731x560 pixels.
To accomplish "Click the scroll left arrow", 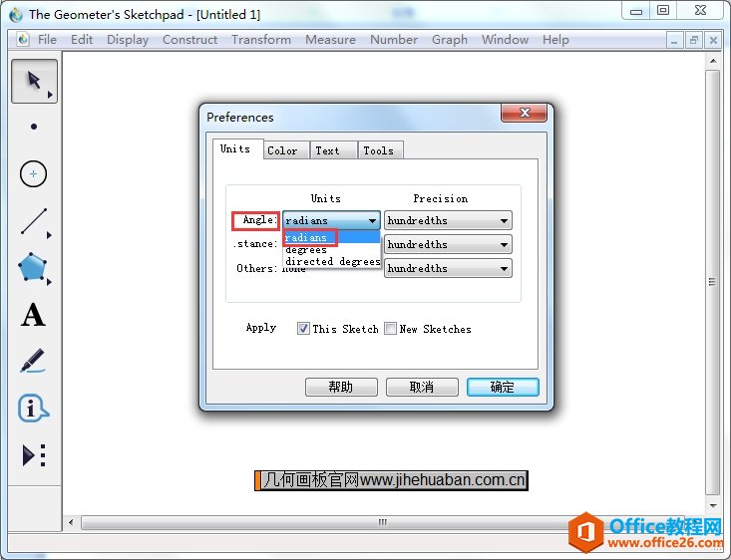I will pos(71,522).
